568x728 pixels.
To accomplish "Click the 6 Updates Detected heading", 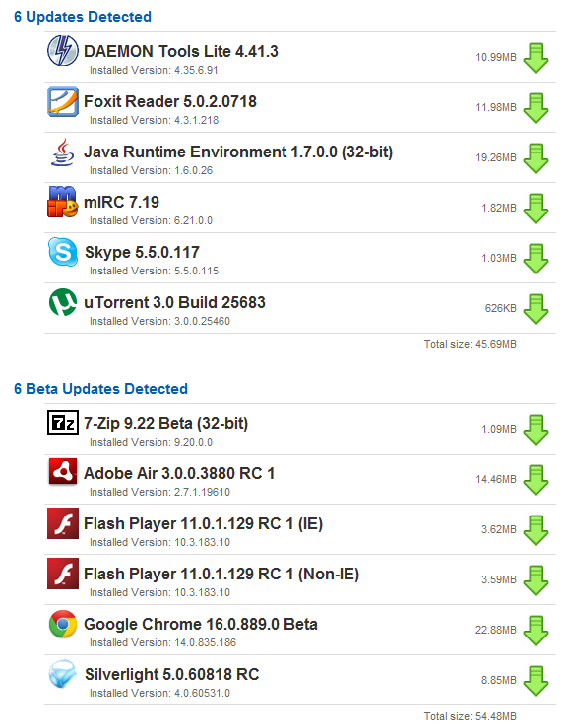I will point(83,17).
